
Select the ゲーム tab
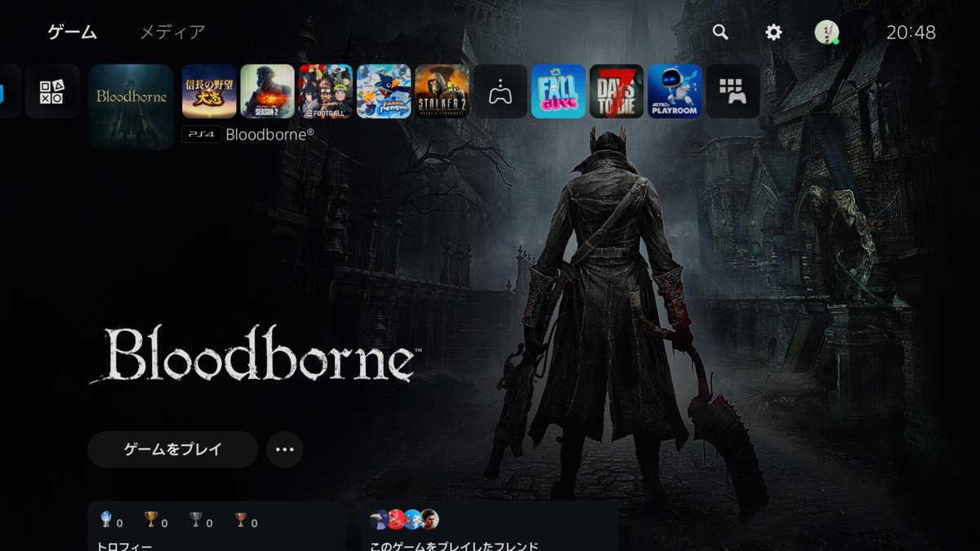[x=73, y=33]
